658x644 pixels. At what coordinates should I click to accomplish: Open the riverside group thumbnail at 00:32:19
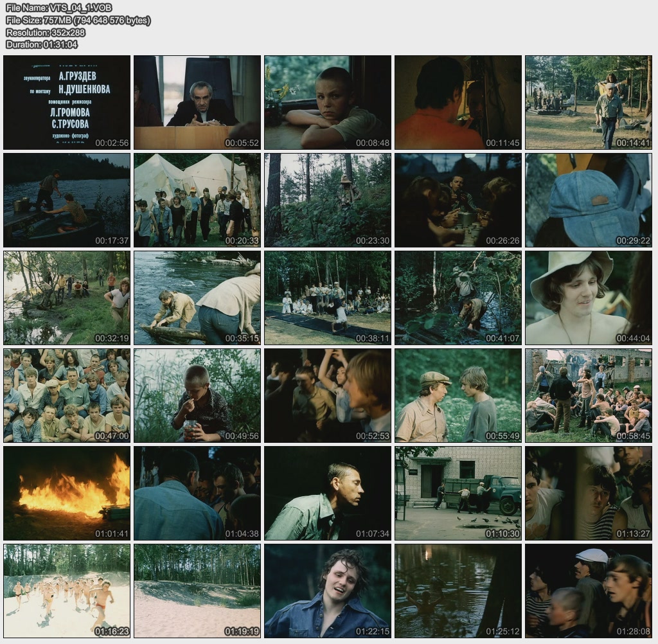click(x=67, y=298)
